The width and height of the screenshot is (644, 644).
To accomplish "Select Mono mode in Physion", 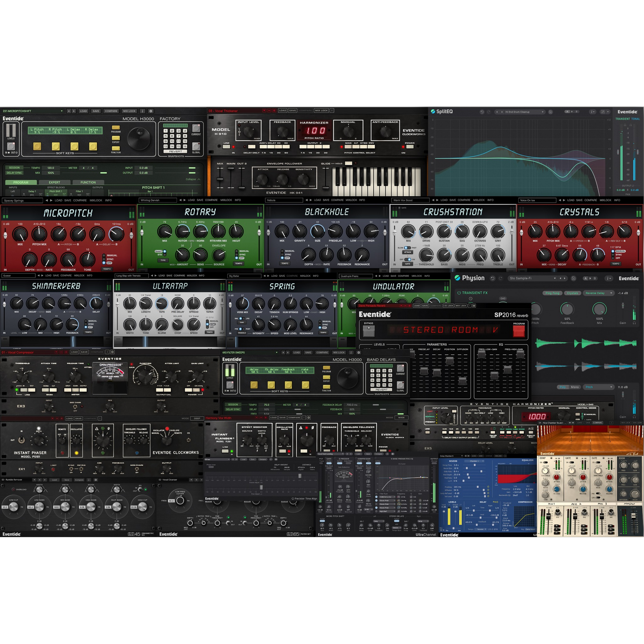I will (x=575, y=387).
